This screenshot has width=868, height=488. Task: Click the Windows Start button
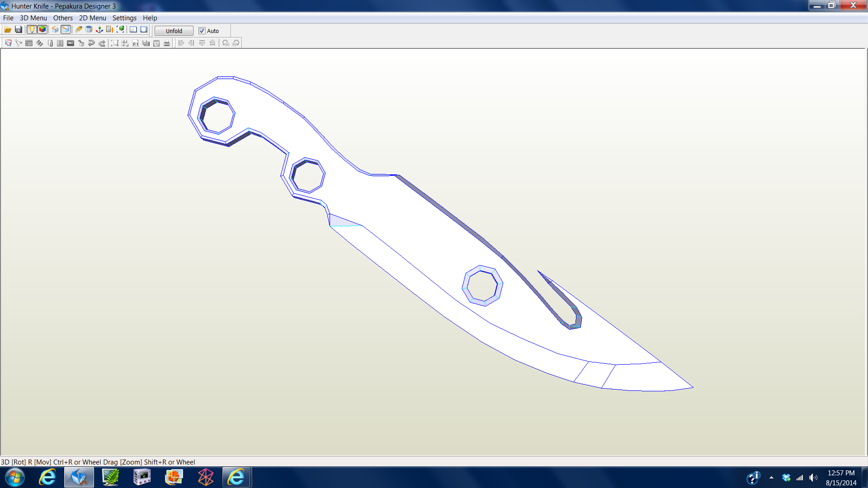14,477
